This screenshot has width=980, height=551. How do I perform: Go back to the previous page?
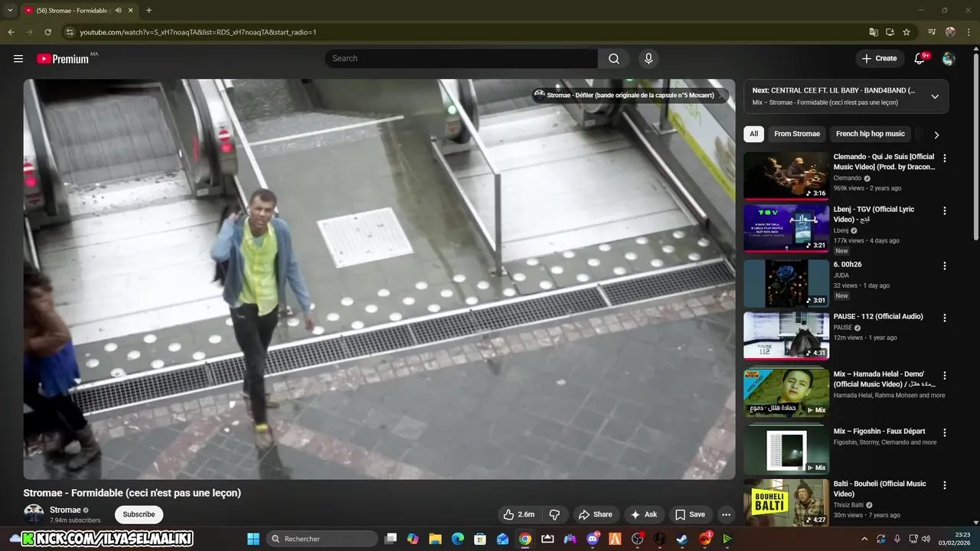pos(11,32)
